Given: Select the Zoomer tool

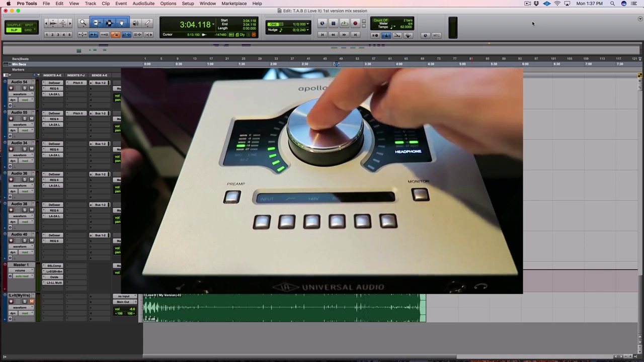Looking at the screenshot, I should [83, 23].
